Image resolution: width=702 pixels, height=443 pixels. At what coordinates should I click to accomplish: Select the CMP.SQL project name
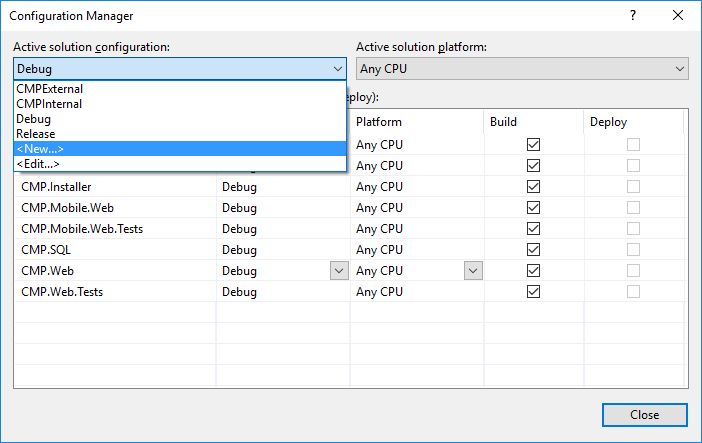46,250
